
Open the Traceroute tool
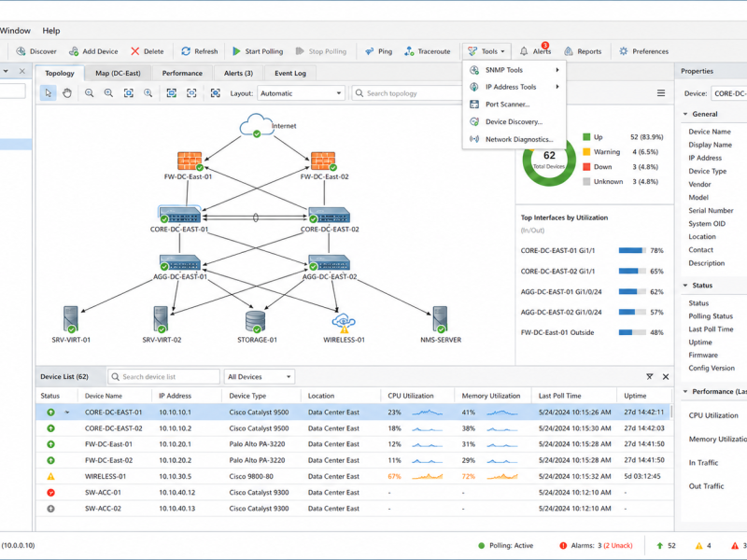pyautogui.click(x=427, y=51)
